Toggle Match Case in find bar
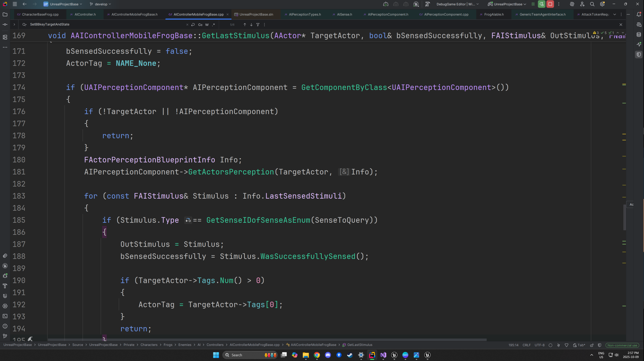This screenshot has height=361, width=644. pyautogui.click(x=200, y=25)
